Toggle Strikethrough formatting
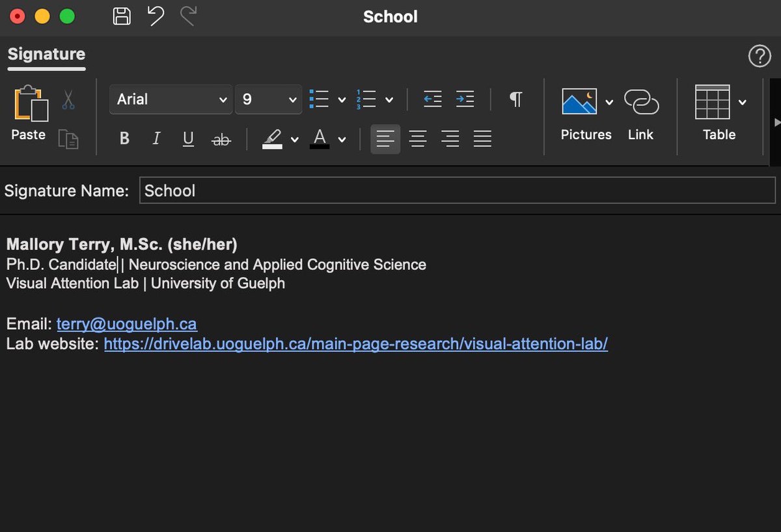781x532 pixels. coord(221,139)
